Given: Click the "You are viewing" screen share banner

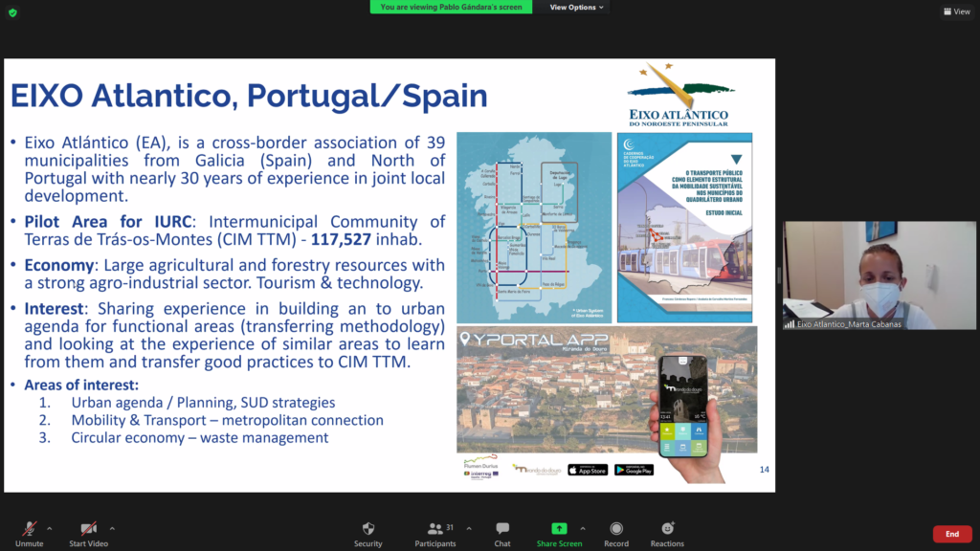Looking at the screenshot, I should (x=451, y=7).
